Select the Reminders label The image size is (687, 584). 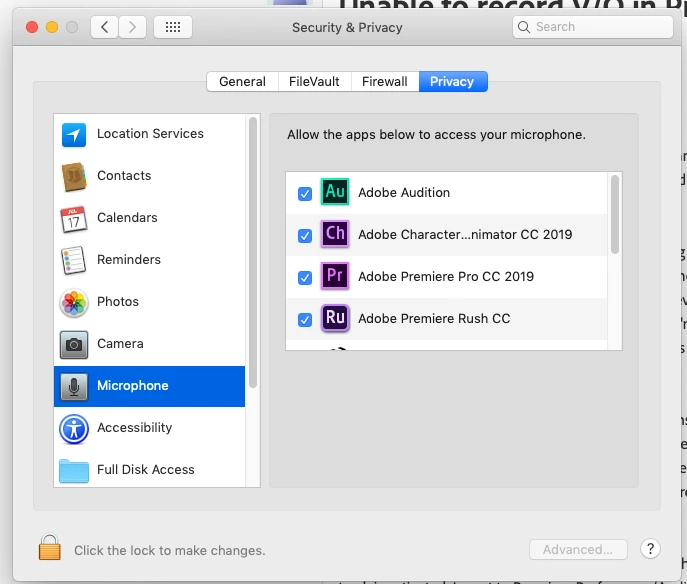129,260
